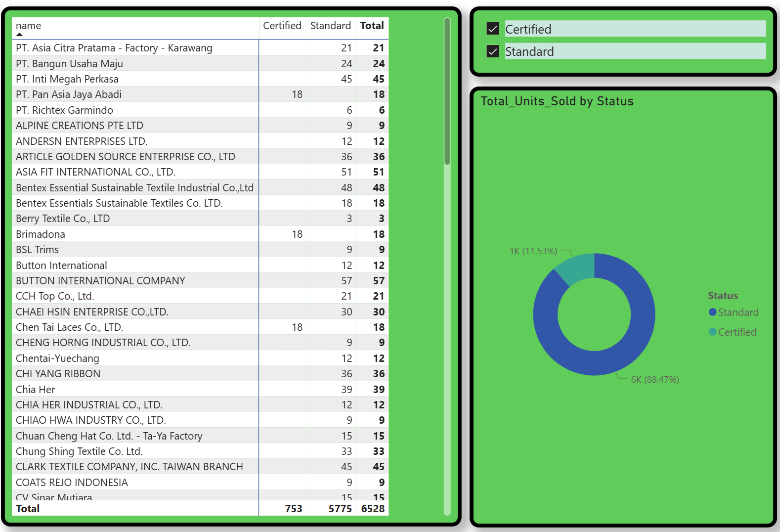
Task: Uncheck the Certified slicer checkbox
Action: tap(492, 29)
